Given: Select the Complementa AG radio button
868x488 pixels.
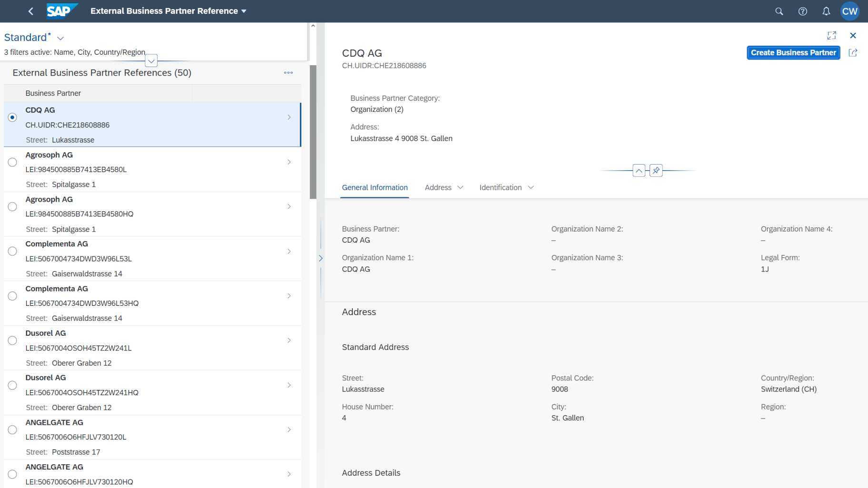Looking at the screenshot, I should click(x=12, y=251).
